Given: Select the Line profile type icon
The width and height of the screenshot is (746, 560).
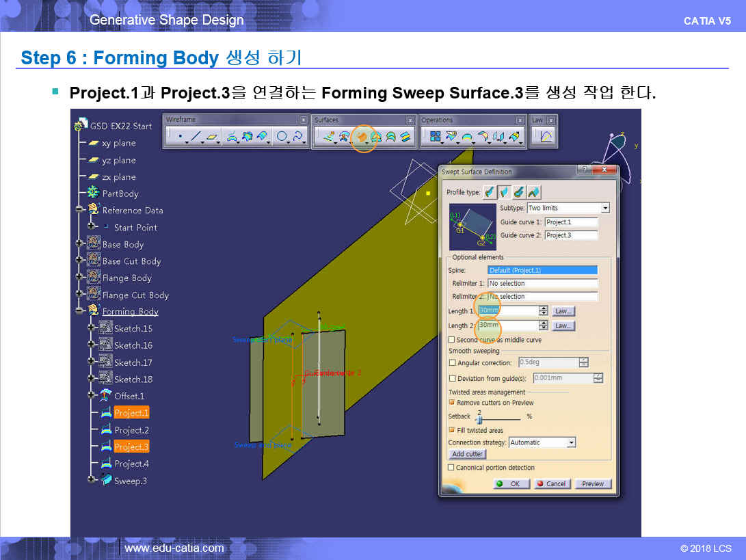Looking at the screenshot, I should pos(504,192).
